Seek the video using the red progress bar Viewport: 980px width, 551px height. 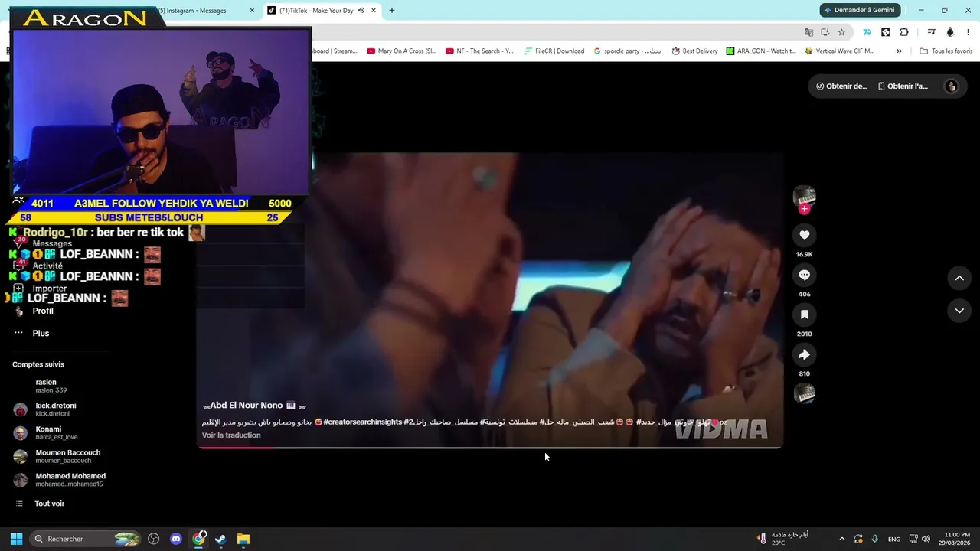tap(490, 447)
